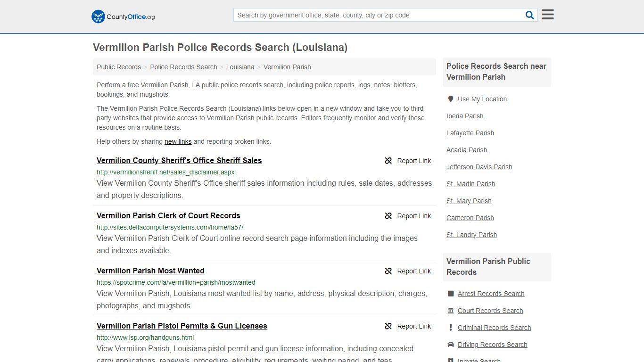Open Vermilion County Sheriff's Office Sheriff Sales

179,160
